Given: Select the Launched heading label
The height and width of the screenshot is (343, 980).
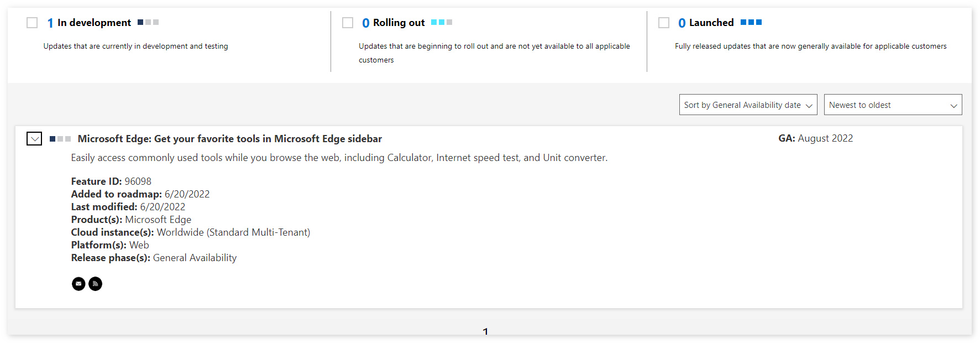Looking at the screenshot, I should [711, 23].
